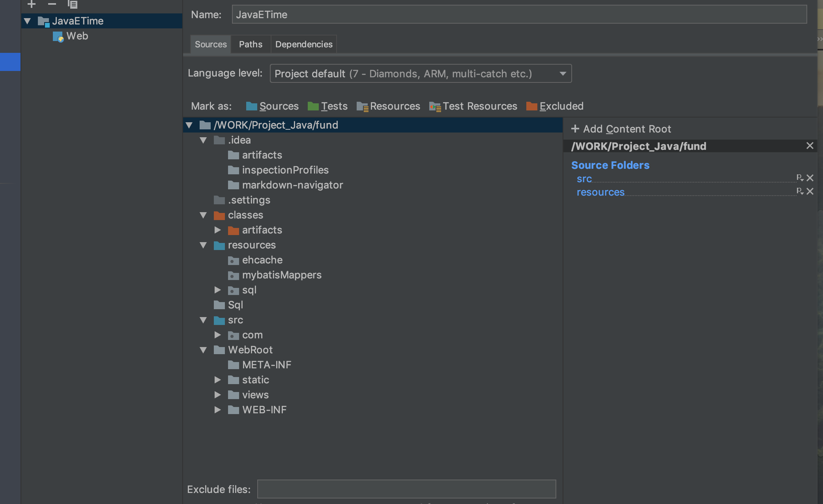Image resolution: width=823 pixels, height=504 pixels.
Task: Mark folder as Resources
Action: [x=388, y=106]
